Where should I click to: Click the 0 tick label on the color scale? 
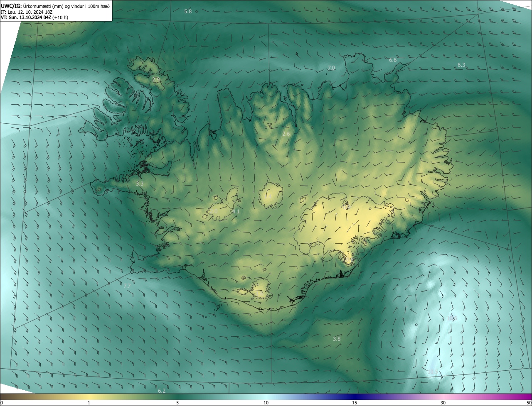[2, 403]
